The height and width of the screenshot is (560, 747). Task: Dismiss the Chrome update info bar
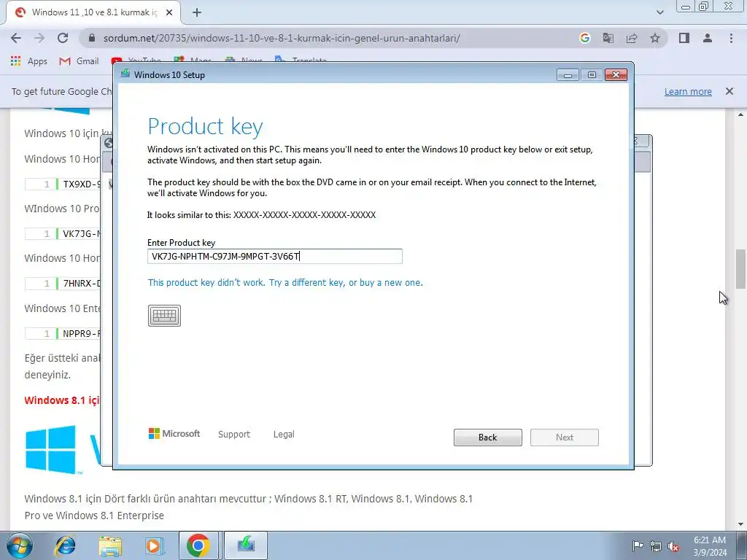pyautogui.click(x=729, y=91)
